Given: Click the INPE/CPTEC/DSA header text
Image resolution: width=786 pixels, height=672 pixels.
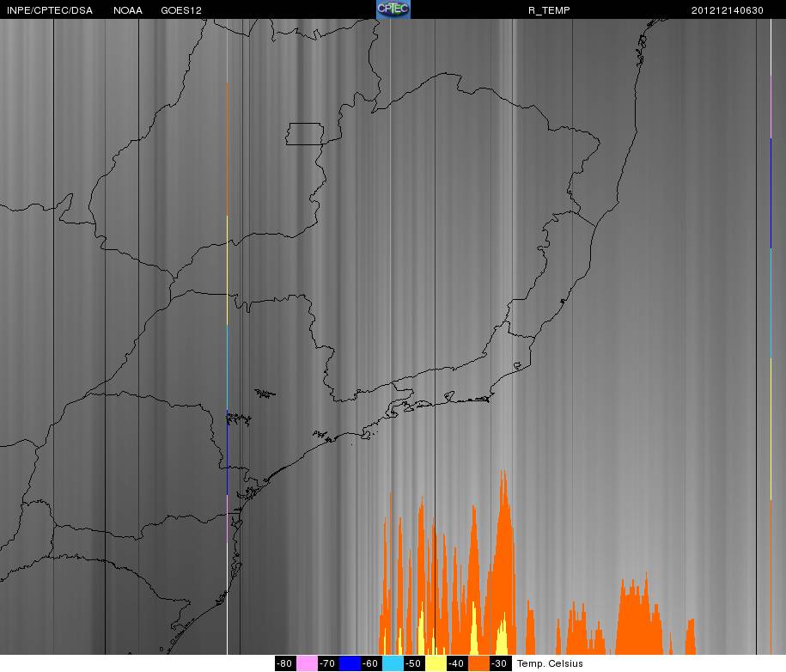Looking at the screenshot, I should 50,10.
